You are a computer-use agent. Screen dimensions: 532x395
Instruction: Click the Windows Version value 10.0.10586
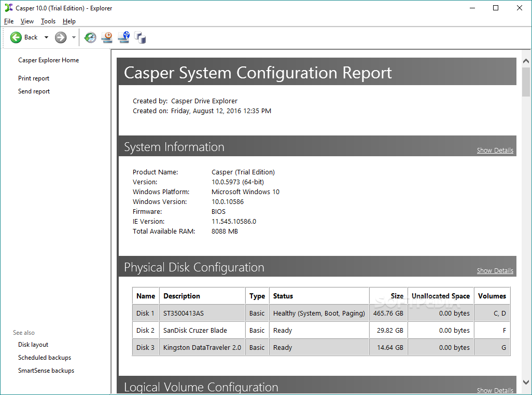(227, 201)
